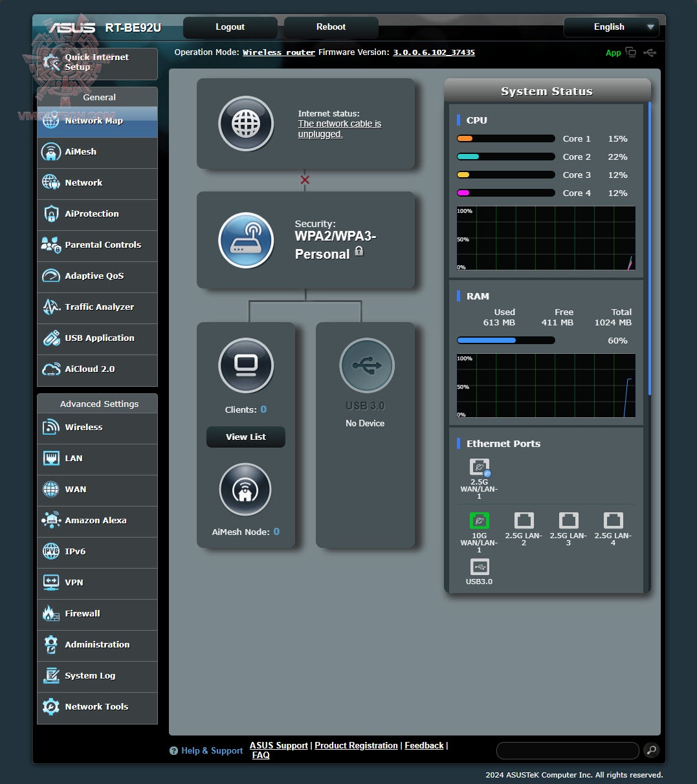
Task: Open Wireless advanced settings
Action: (x=97, y=428)
